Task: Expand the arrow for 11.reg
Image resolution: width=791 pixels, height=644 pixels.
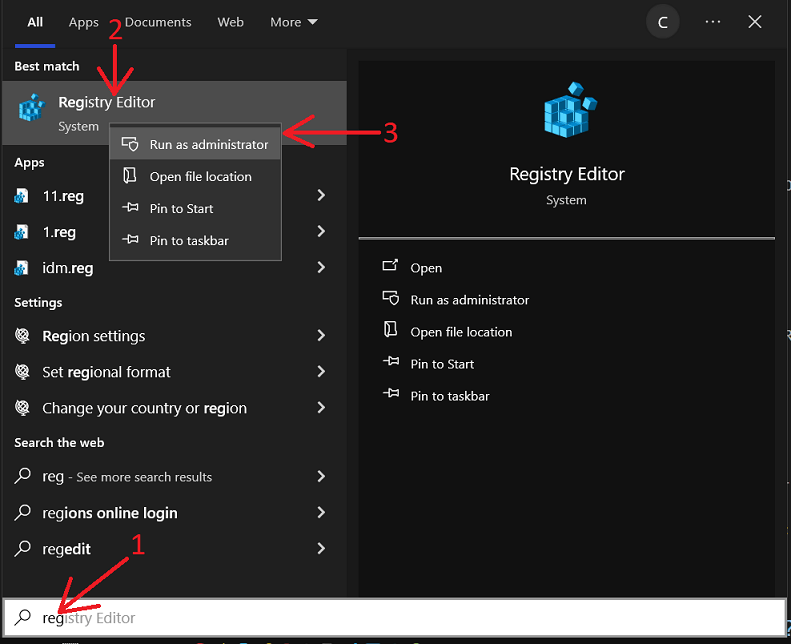Action: pyautogui.click(x=321, y=195)
